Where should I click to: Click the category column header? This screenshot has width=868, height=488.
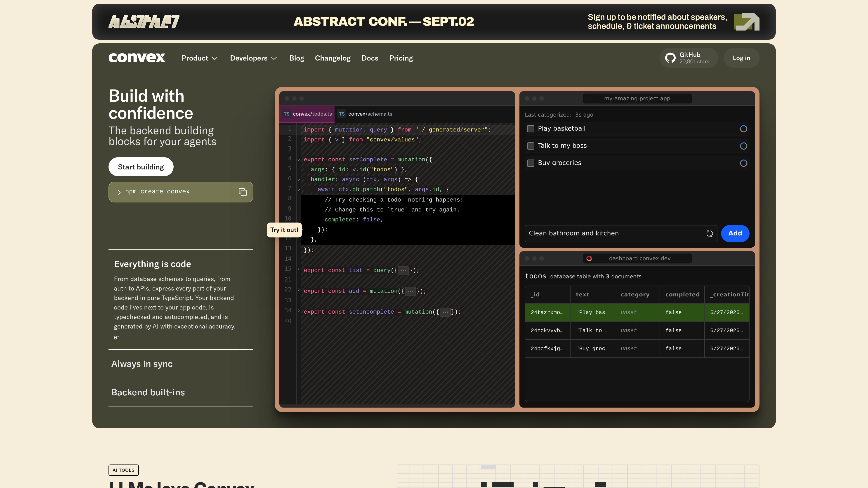coord(637,295)
